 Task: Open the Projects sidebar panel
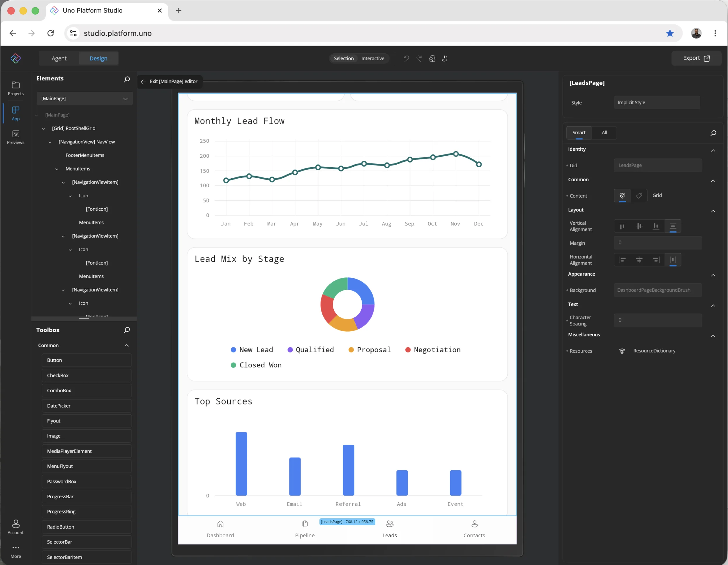point(16,89)
